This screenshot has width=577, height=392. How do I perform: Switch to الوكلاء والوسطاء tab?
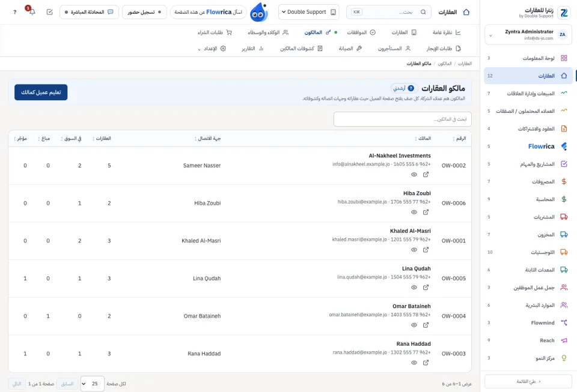[268, 32]
